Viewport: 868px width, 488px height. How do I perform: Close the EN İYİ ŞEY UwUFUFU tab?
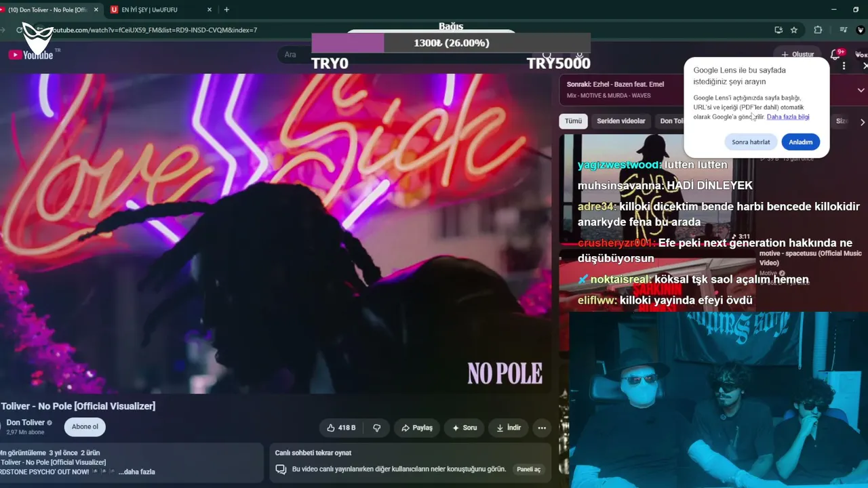pos(210,9)
